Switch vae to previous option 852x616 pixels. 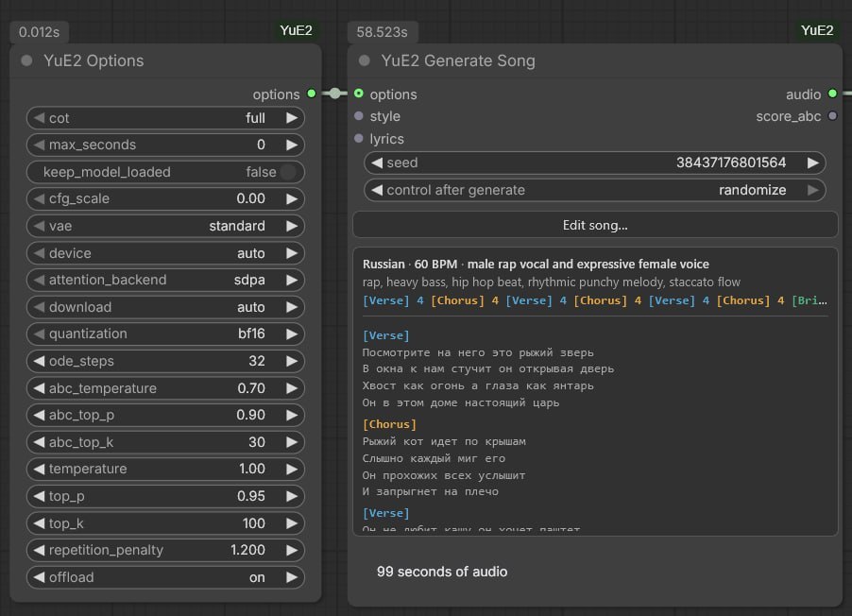point(39,226)
